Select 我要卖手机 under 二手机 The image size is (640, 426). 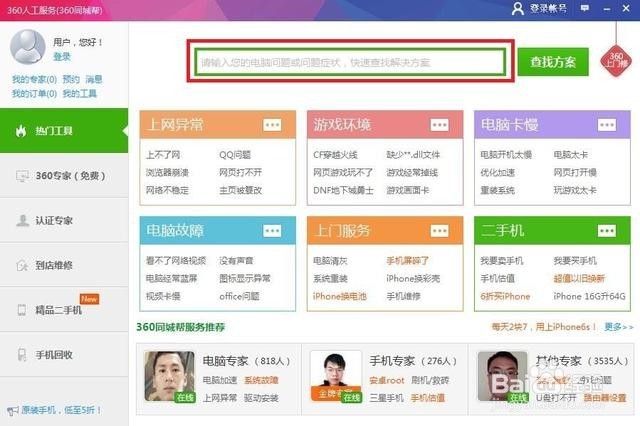(x=502, y=261)
